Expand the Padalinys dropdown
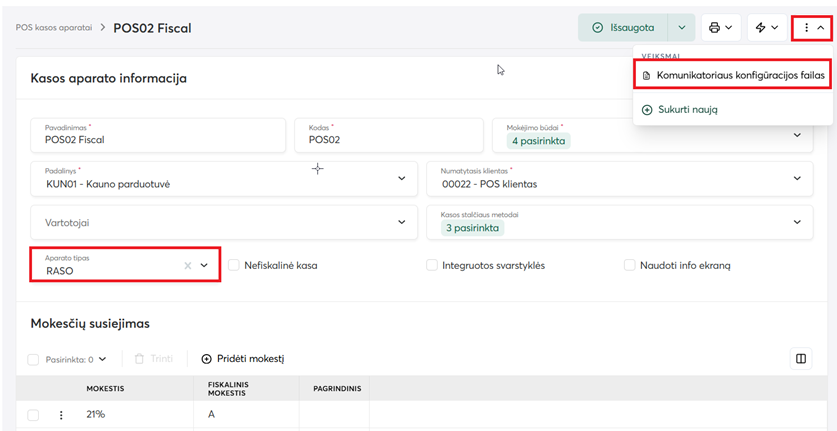The image size is (837, 431). click(402, 179)
